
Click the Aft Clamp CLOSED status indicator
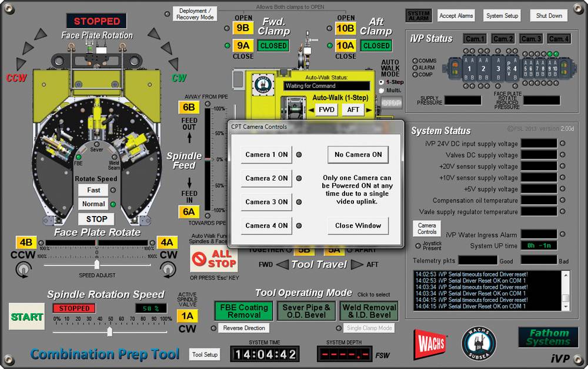click(x=376, y=46)
